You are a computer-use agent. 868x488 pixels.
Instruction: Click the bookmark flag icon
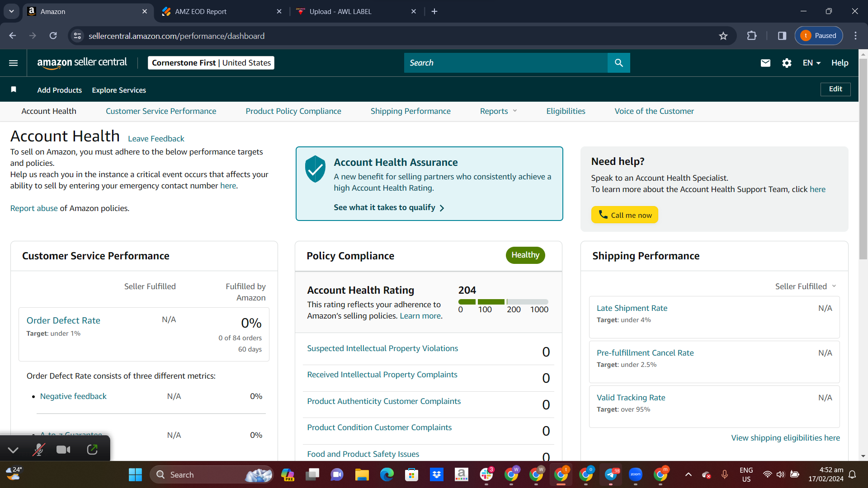pos(14,89)
